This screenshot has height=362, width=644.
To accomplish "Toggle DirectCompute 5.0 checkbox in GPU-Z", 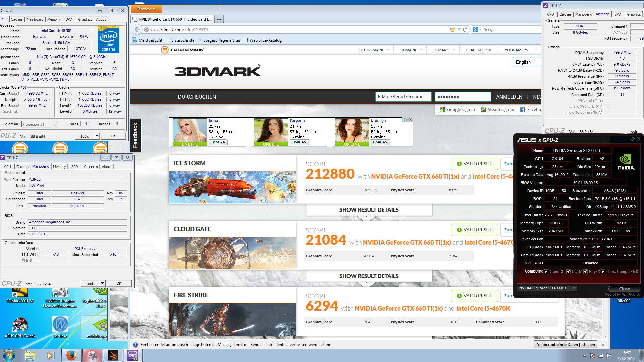I will pos(603,271).
